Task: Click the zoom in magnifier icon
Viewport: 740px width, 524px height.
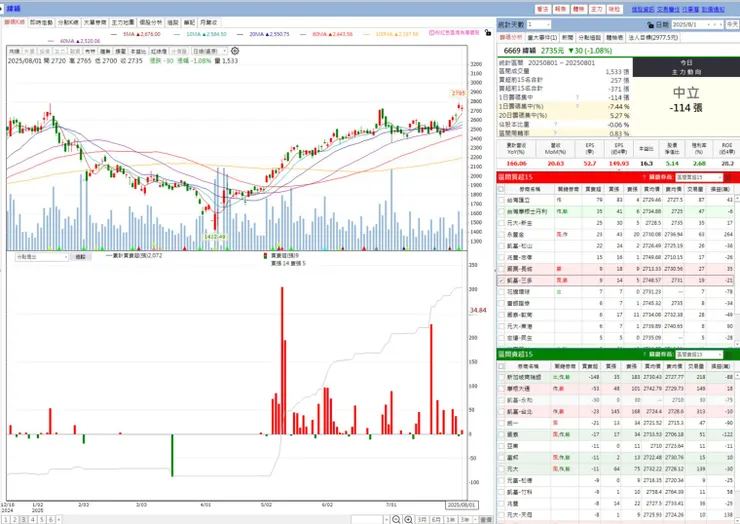Action: (x=408, y=519)
